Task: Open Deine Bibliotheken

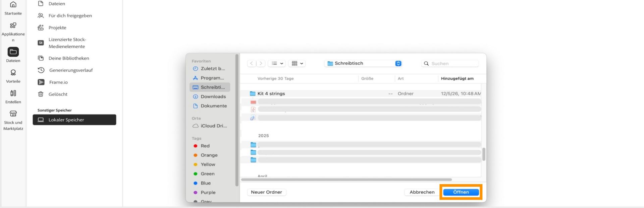Action: tap(69, 58)
